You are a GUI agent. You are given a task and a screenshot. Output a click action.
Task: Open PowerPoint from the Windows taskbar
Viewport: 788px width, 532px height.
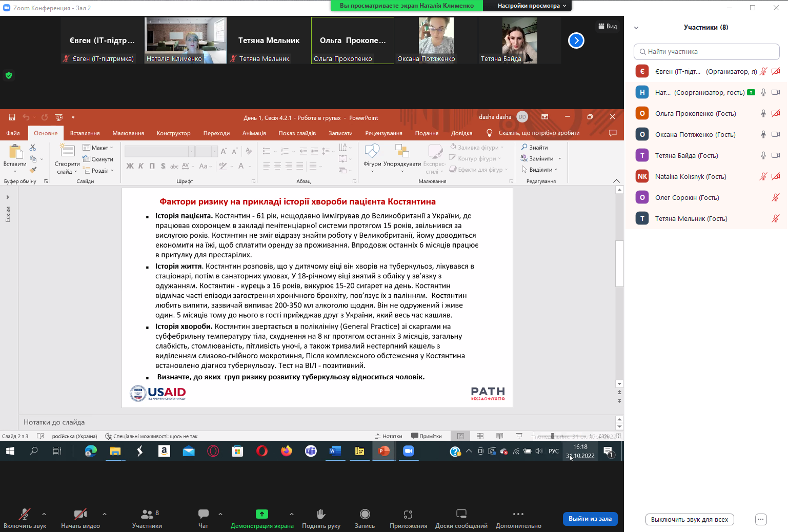tap(383, 451)
